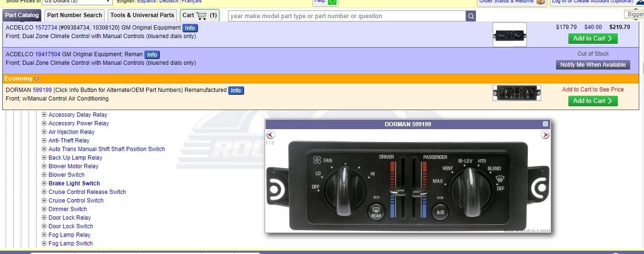The image size is (644, 254).
Task: Show previous image in popup
Action: pos(270,135)
